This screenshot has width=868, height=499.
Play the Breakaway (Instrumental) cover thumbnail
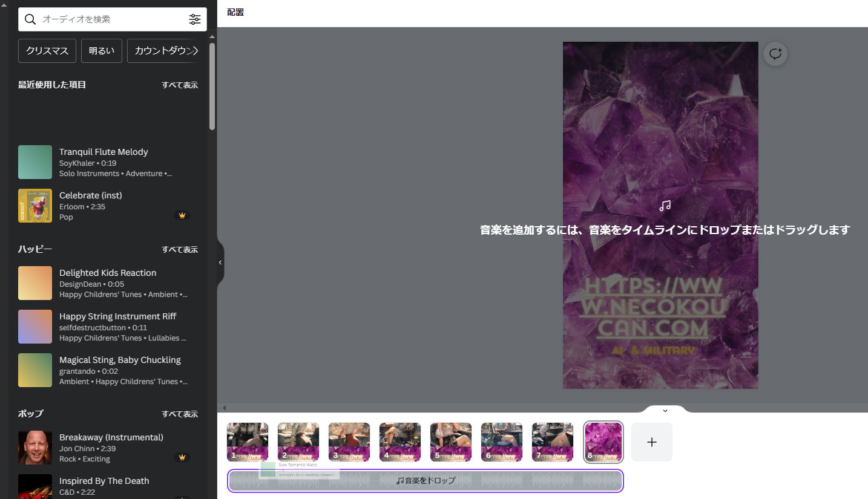(x=35, y=448)
